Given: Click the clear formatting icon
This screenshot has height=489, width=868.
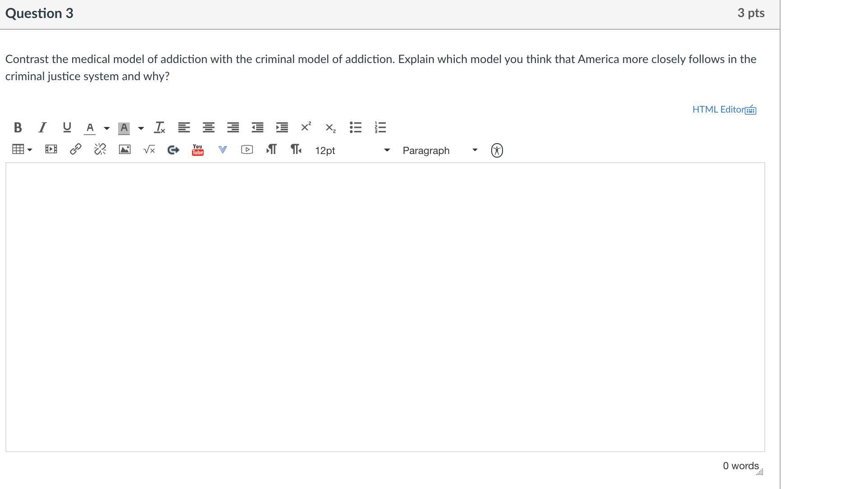Looking at the screenshot, I should 160,128.
